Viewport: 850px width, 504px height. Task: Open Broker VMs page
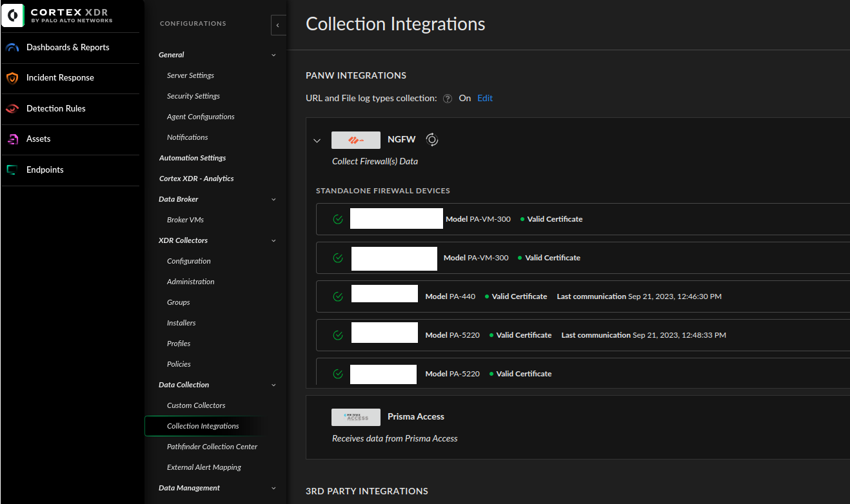[x=185, y=220]
